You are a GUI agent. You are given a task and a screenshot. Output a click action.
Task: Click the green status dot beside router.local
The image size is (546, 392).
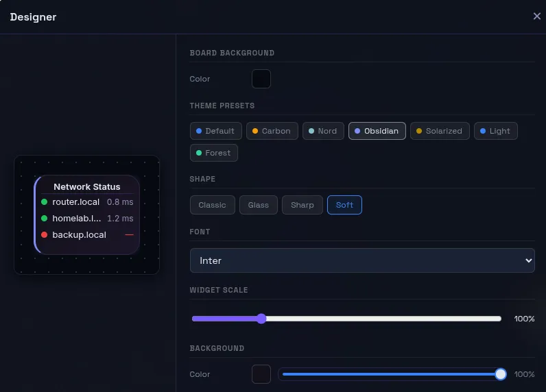pyautogui.click(x=44, y=202)
